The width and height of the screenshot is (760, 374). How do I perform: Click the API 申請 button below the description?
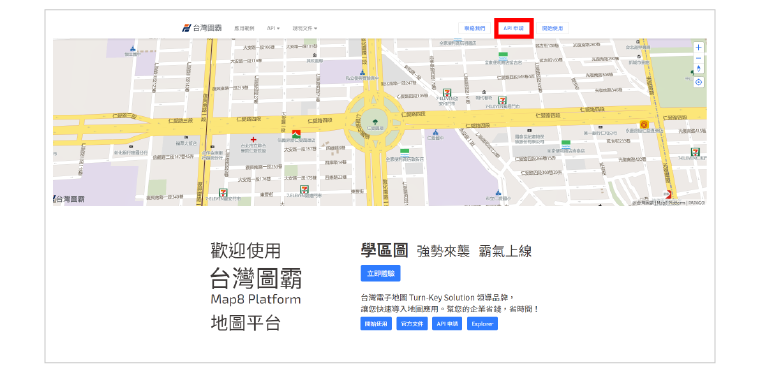[x=447, y=324]
